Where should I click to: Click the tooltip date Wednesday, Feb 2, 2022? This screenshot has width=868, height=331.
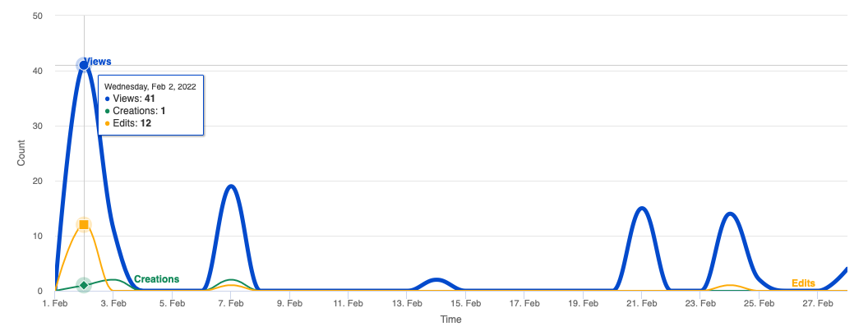coord(150,86)
